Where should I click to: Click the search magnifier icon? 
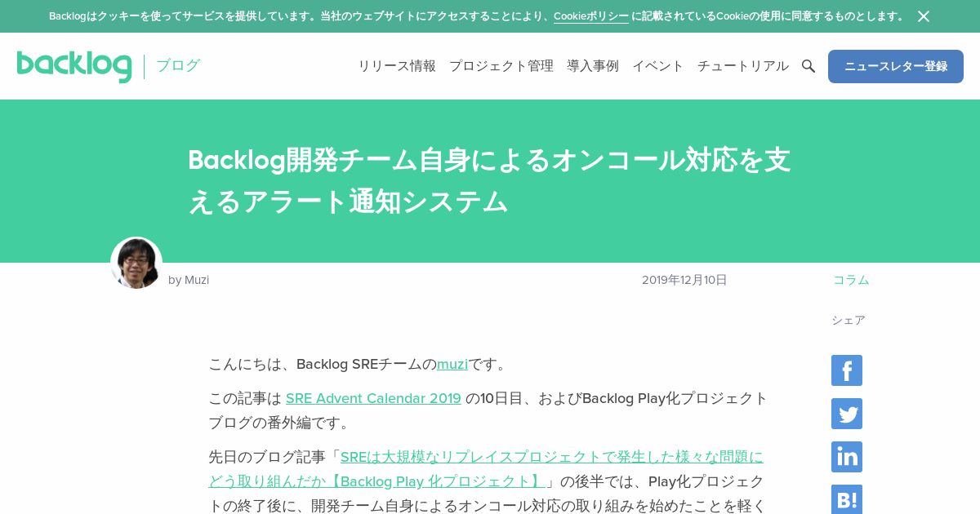[x=808, y=66]
